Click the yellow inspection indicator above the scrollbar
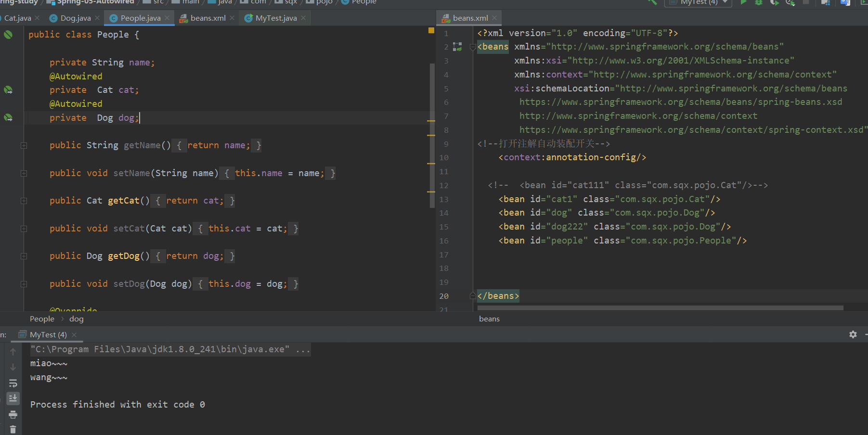The image size is (868, 435). pyautogui.click(x=431, y=30)
